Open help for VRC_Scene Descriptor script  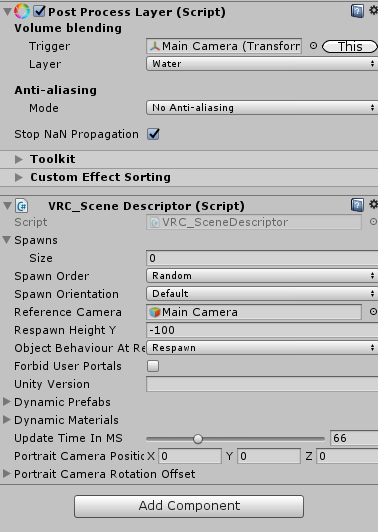[357, 205]
